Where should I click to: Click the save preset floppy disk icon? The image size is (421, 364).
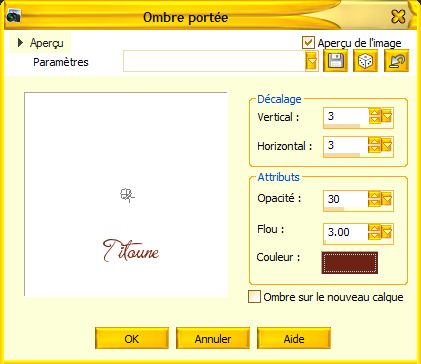click(335, 61)
